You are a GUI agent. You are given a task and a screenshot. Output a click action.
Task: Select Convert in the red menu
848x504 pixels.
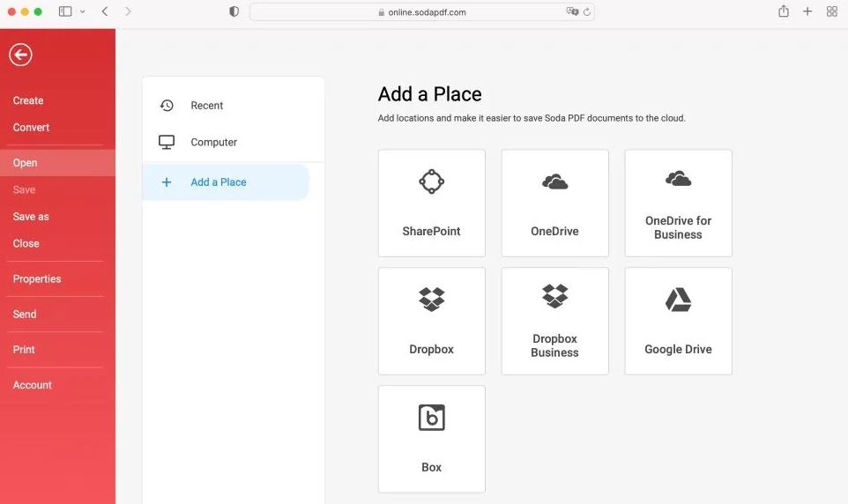click(31, 128)
